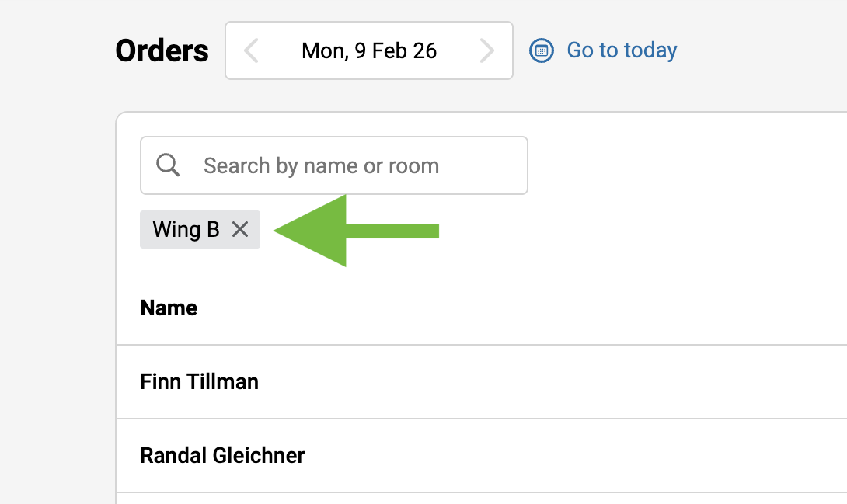Image resolution: width=847 pixels, height=504 pixels.
Task: Click the magnifying glass search icon
Action: 168,165
